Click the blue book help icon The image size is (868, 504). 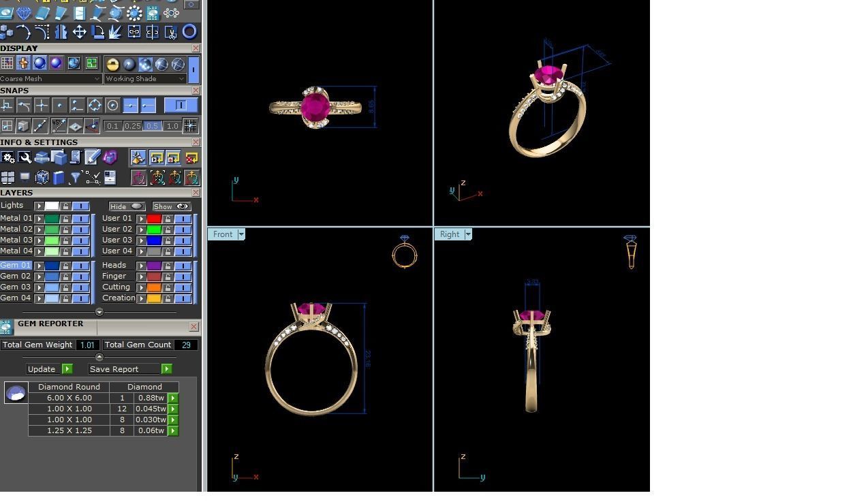pos(59,178)
